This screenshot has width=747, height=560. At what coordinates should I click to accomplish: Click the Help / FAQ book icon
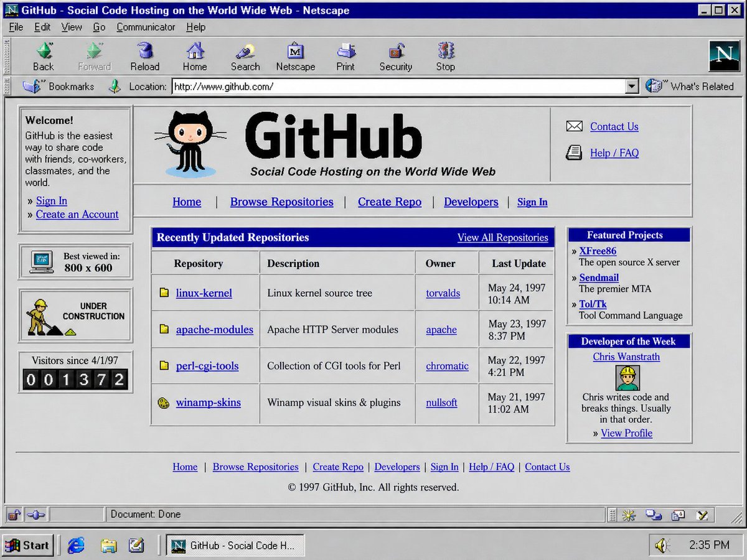point(574,152)
